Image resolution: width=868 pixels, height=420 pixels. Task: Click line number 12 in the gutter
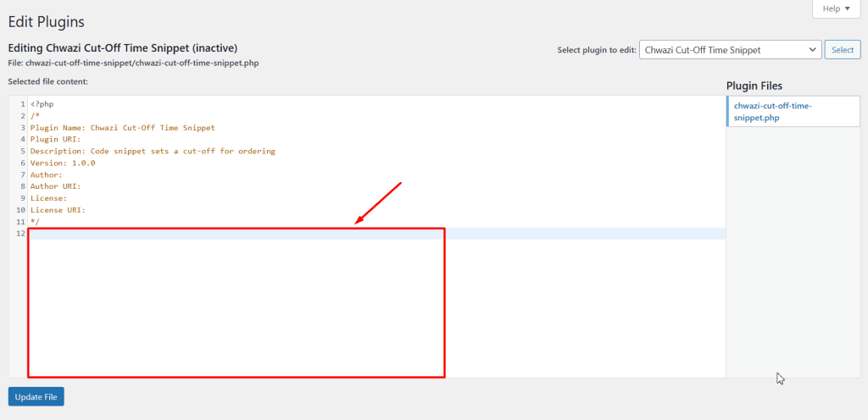point(20,234)
